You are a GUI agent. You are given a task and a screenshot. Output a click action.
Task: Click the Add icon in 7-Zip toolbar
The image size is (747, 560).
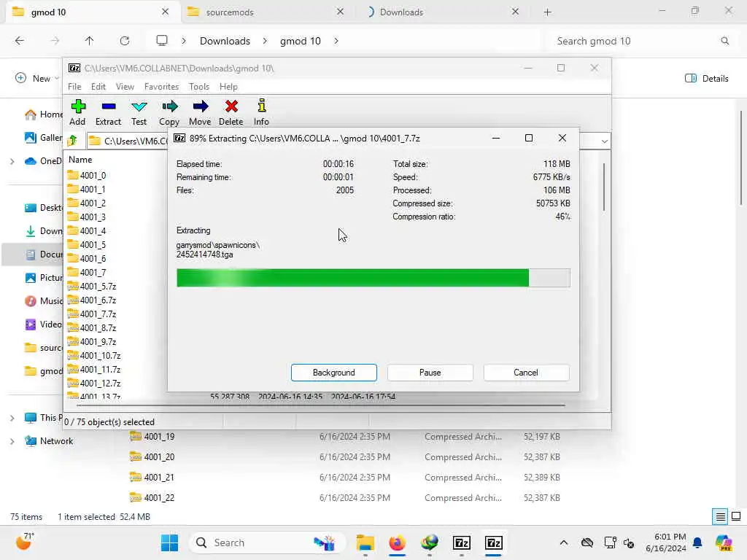coord(77,112)
